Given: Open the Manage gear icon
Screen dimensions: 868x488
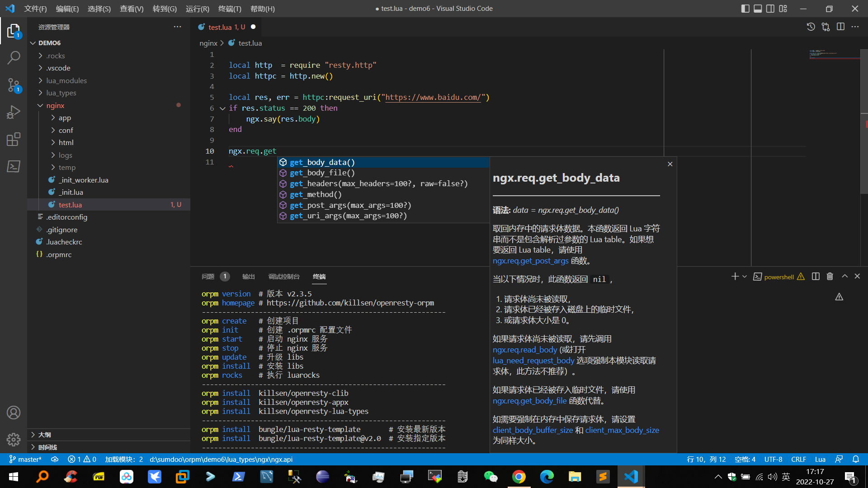Looking at the screenshot, I should click(14, 439).
